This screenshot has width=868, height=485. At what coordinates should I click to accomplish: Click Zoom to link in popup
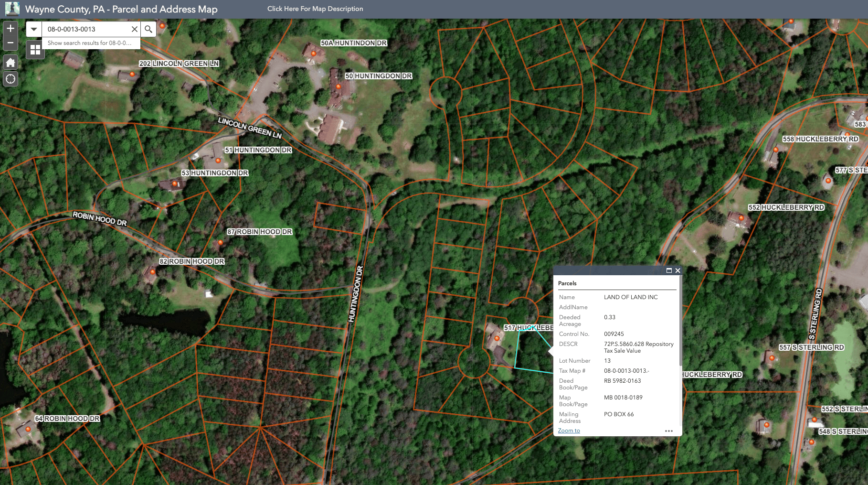569,431
